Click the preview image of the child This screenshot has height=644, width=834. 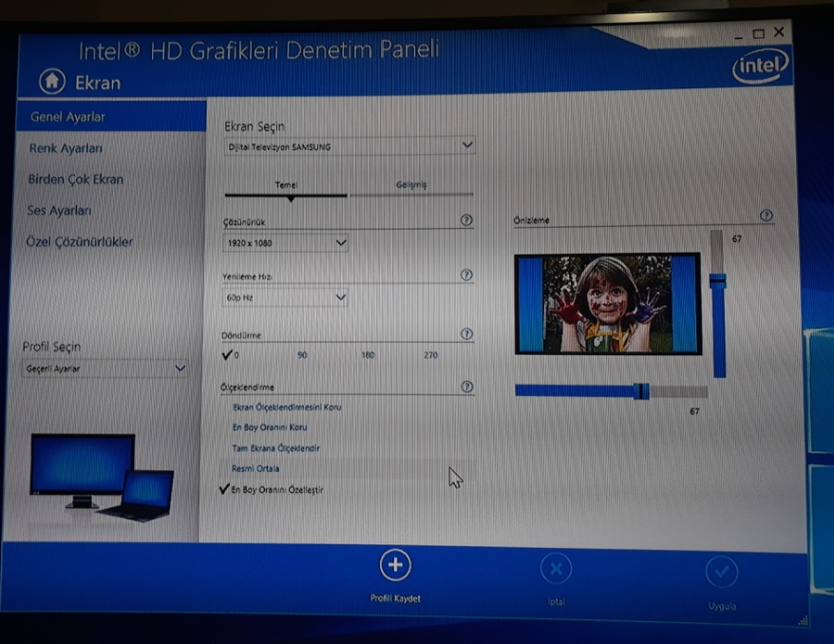[x=607, y=304]
